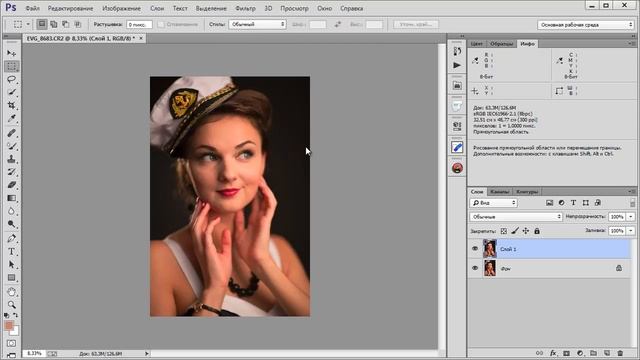This screenshot has width=640, height=360.
Task: Choose Add to selection mode
Action: [x=53, y=24]
